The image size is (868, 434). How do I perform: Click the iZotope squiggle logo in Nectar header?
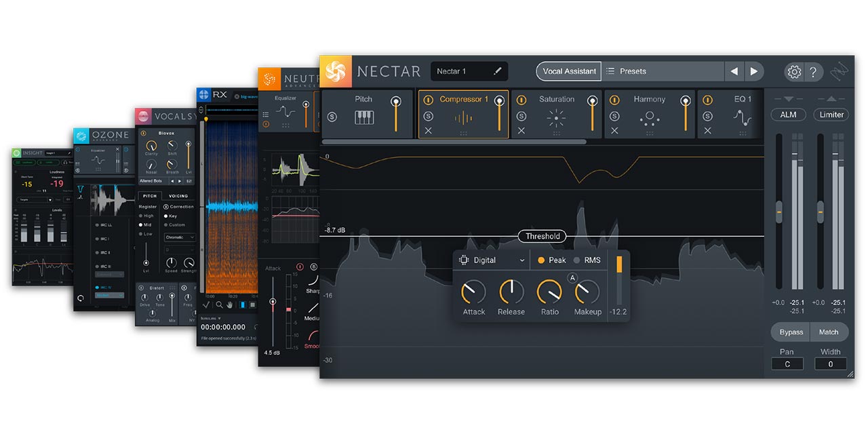[840, 71]
